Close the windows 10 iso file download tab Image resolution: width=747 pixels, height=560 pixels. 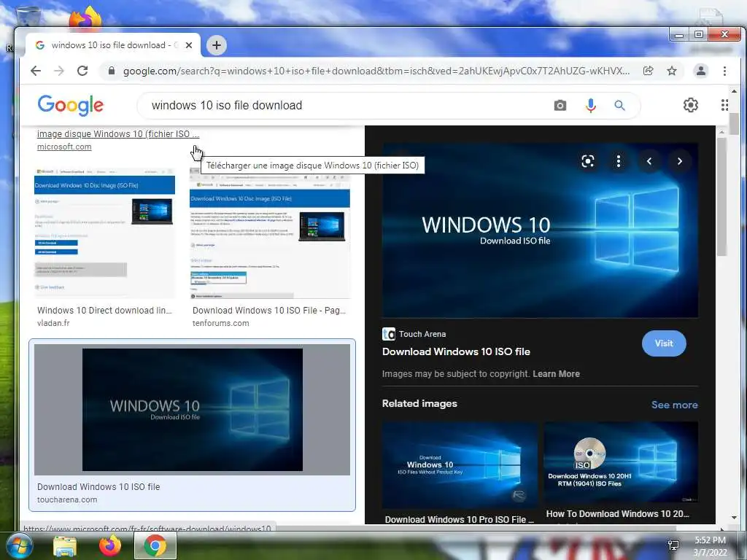189,45
